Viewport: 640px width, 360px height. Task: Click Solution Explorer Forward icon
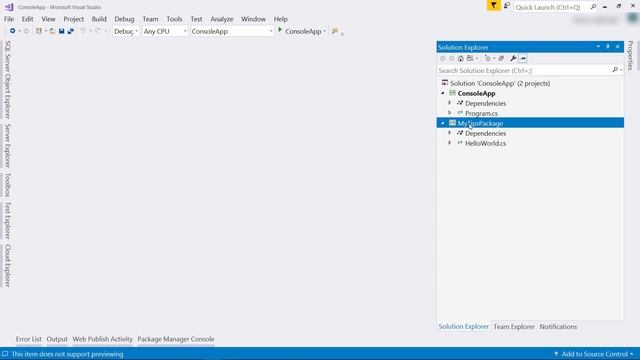(x=452, y=58)
